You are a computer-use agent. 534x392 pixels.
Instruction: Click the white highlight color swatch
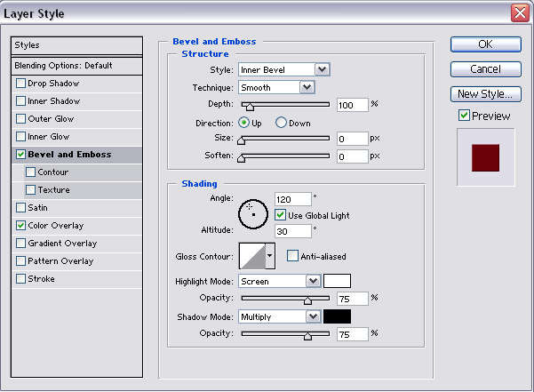(337, 281)
